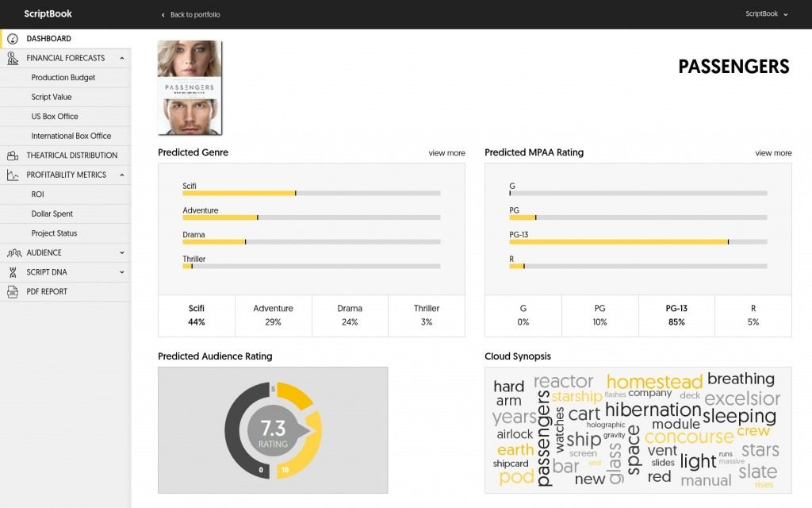Click the Thriller genre progress bar
The height and width of the screenshot is (508, 812).
[x=311, y=267]
